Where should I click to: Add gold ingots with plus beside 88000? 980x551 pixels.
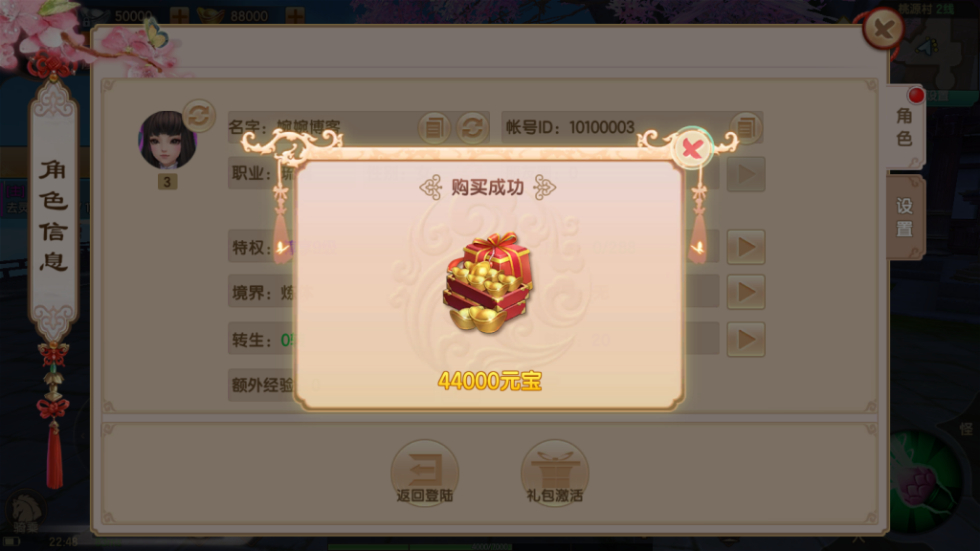[295, 15]
